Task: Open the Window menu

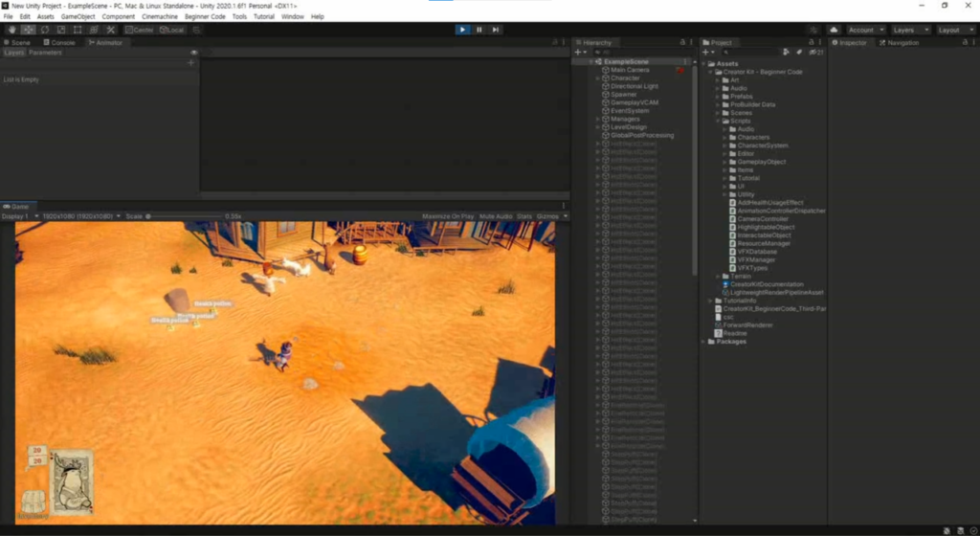Action: pyautogui.click(x=293, y=17)
